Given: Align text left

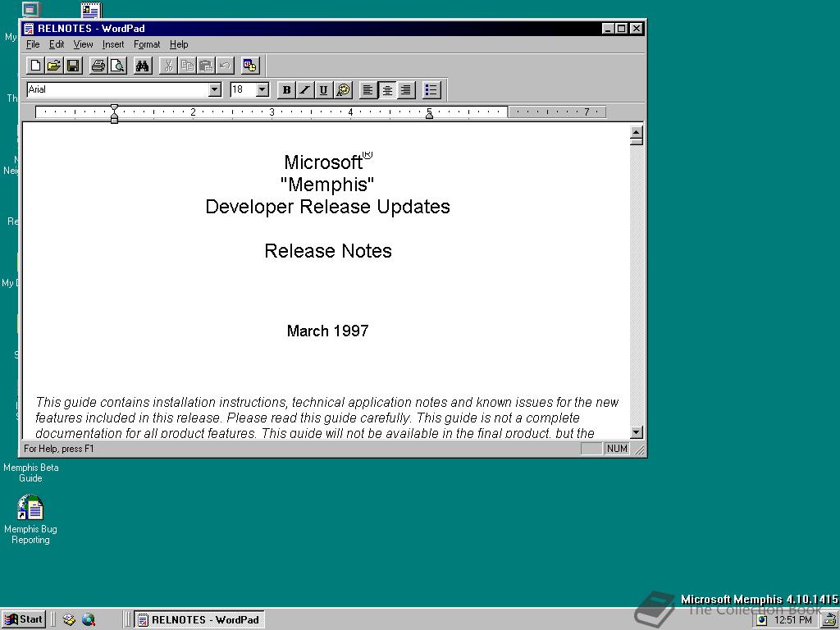Looking at the screenshot, I should pyautogui.click(x=367, y=90).
